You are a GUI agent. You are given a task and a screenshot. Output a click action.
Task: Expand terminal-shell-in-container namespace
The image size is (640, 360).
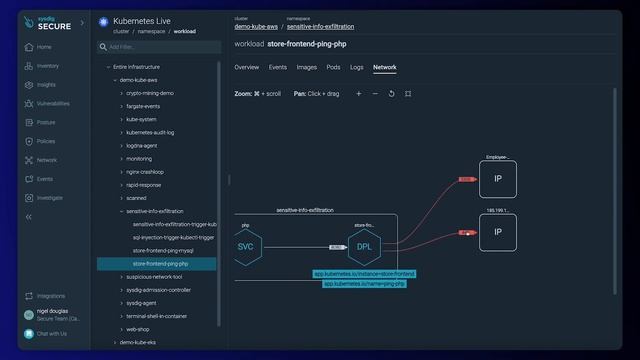(121, 316)
